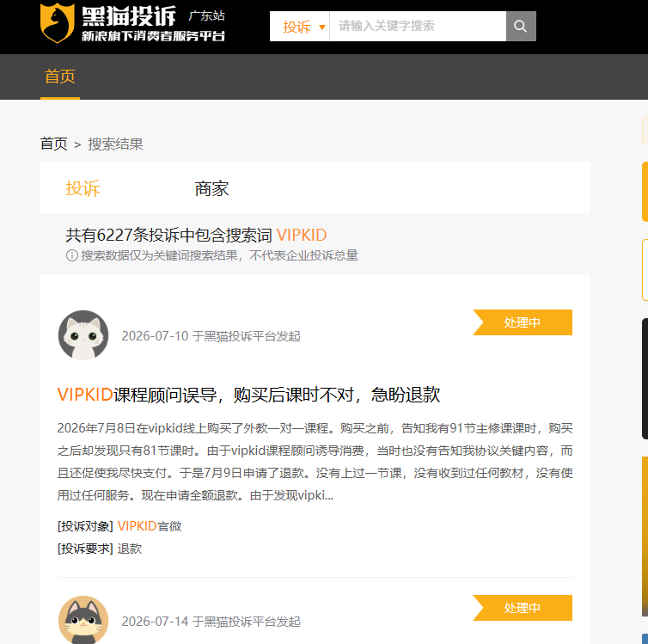
Task: Switch to the 投诉 results tab
Action: [x=83, y=188]
